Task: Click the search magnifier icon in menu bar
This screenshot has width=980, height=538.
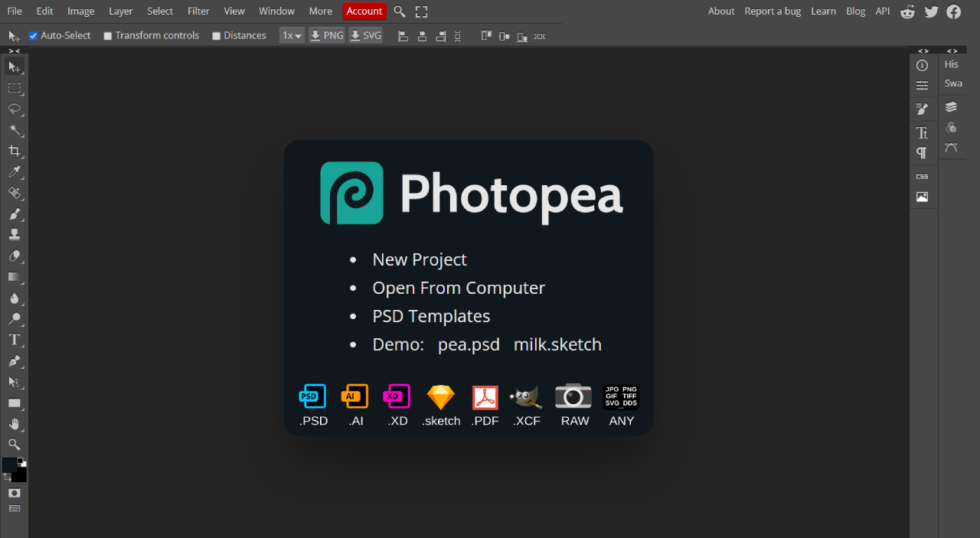Action: [x=400, y=11]
